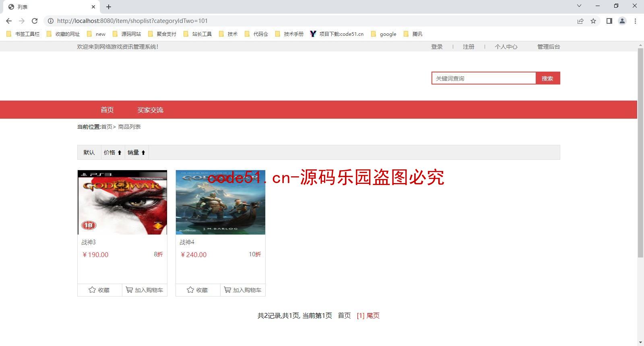Image resolution: width=644 pixels, height=346 pixels.
Task: Select the 买家交流 navigation item
Action: pyautogui.click(x=150, y=110)
